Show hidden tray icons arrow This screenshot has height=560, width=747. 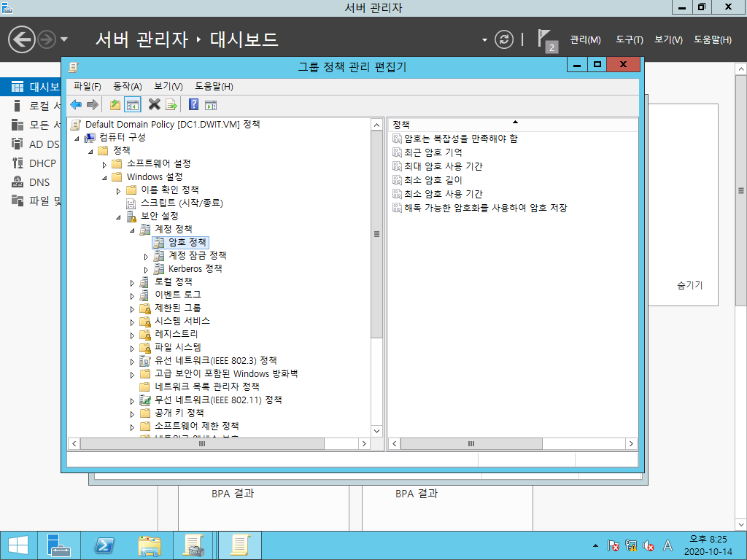click(x=595, y=545)
